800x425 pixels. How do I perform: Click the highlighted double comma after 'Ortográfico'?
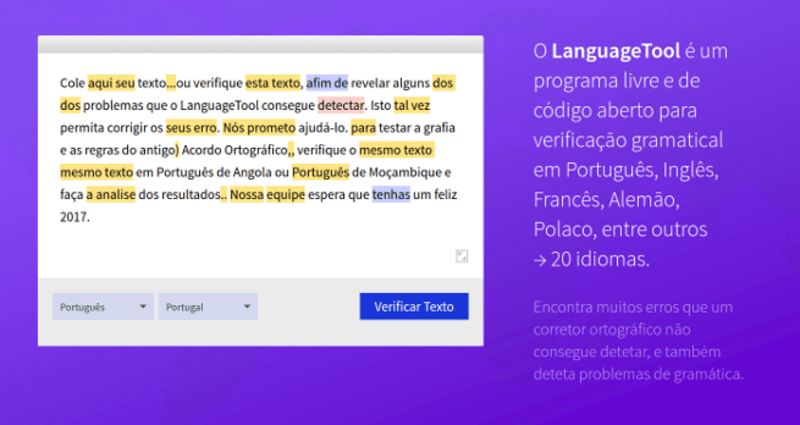tap(291, 151)
